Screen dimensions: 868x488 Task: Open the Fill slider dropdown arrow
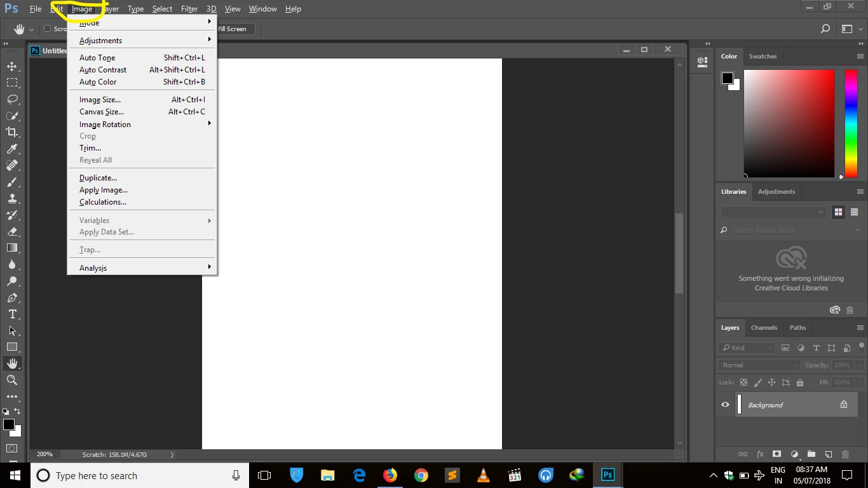859,383
